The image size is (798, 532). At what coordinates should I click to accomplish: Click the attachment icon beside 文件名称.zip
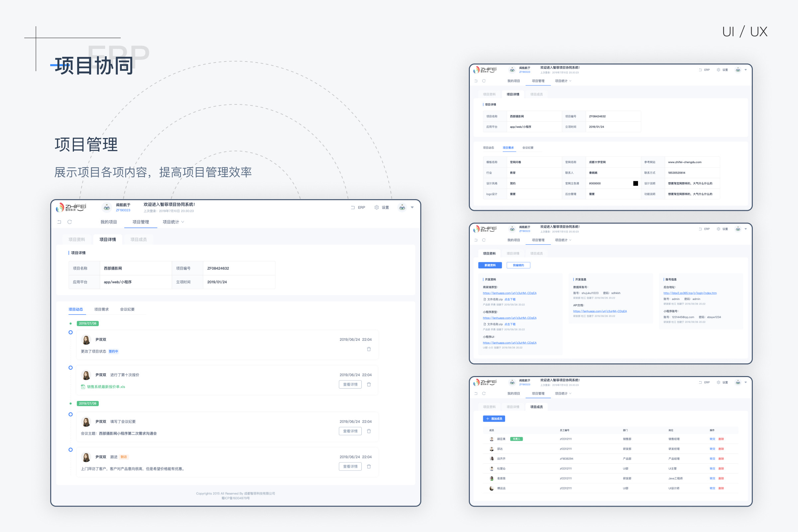(x=484, y=299)
